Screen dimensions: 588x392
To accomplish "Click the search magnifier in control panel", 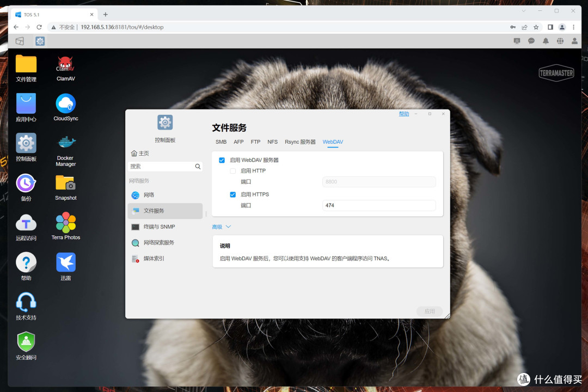I will coord(198,166).
